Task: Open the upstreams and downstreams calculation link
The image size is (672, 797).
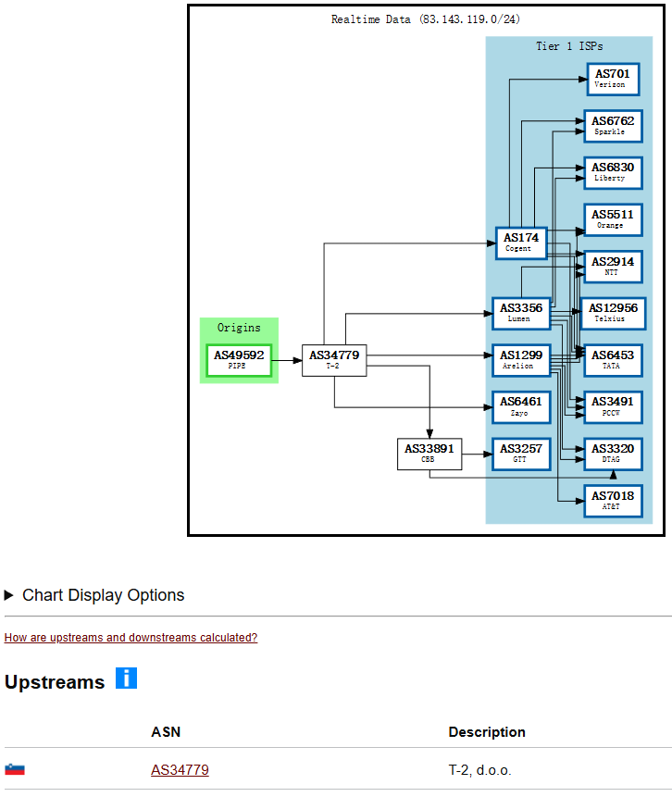Action: click(131, 638)
